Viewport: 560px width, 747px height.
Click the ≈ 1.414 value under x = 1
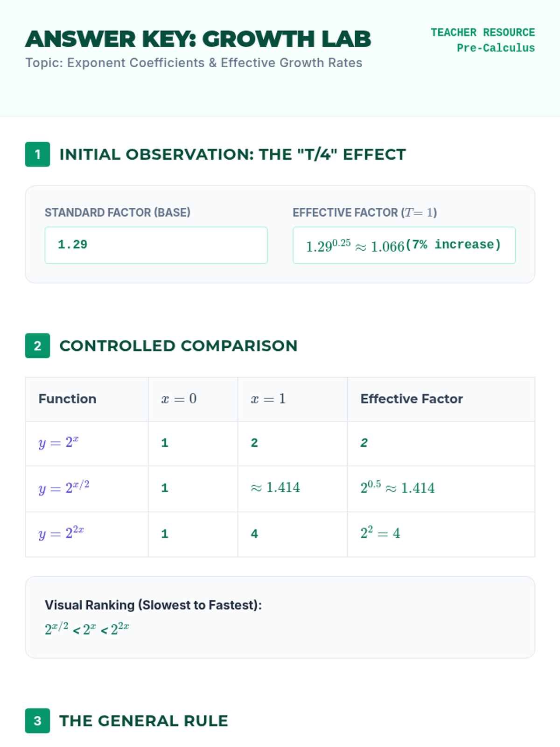275,488
